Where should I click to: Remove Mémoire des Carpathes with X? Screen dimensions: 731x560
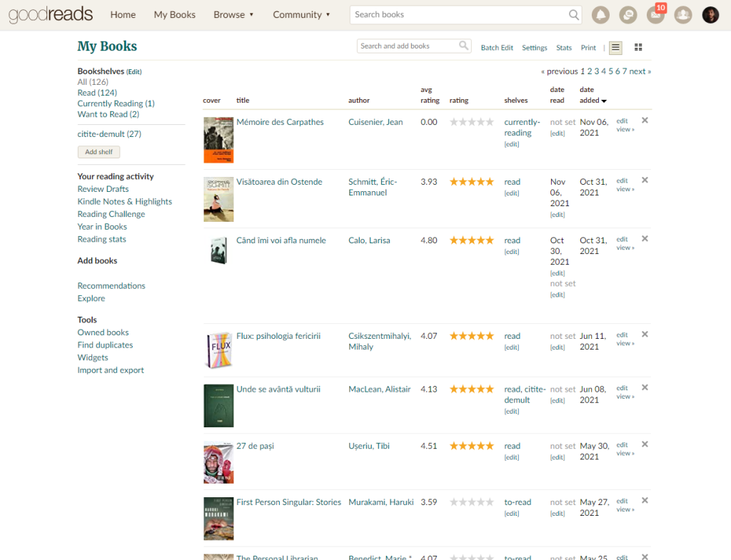click(645, 120)
